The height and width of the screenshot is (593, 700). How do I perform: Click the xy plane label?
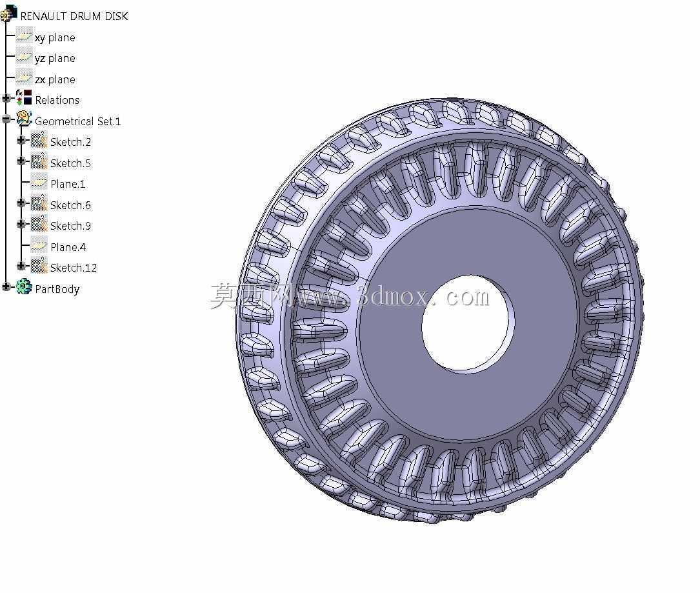pyautogui.click(x=55, y=38)
